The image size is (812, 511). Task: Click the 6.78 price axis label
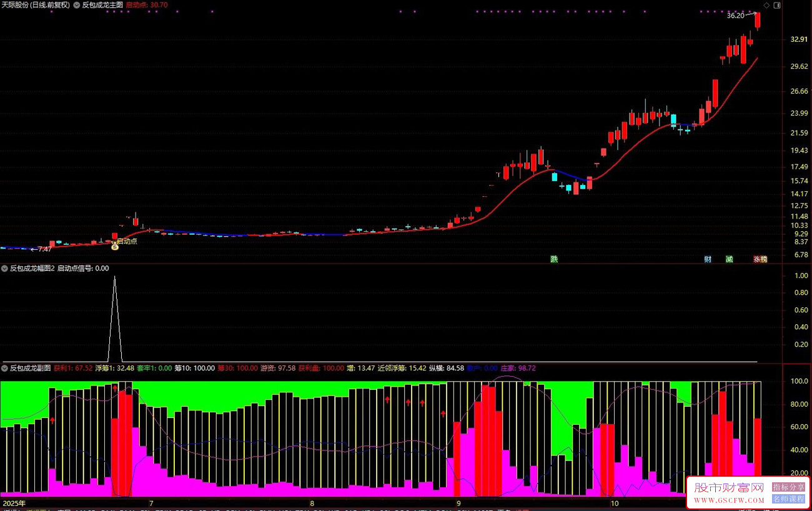coord(801,255)
